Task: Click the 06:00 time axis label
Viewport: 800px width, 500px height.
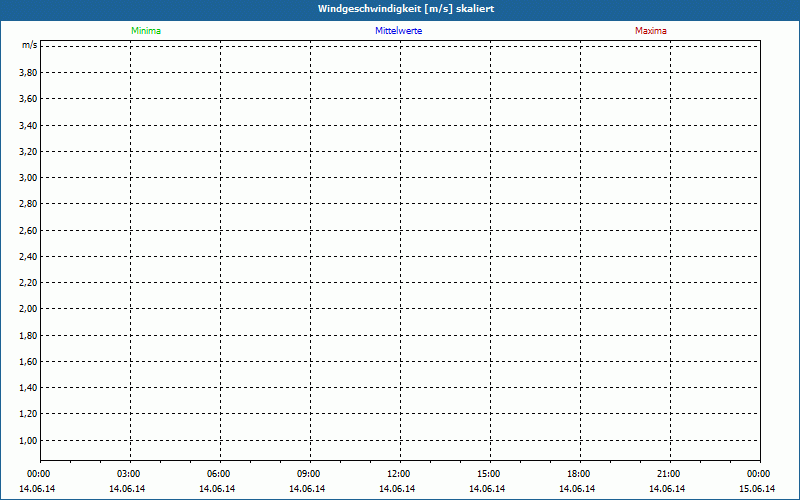Action: (x=219, y=474)
